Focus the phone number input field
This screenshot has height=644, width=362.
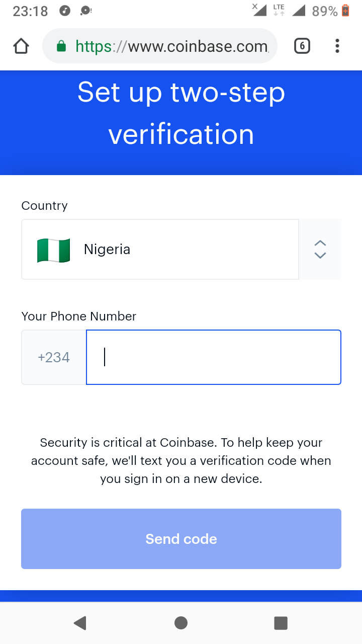[x=214, y=357]
